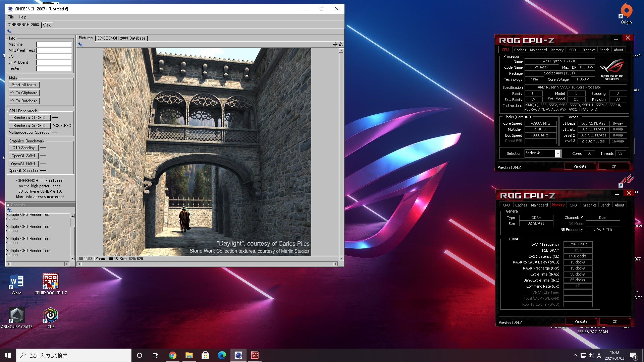Viewport: 644px width, 362px height.
Task: Click the Windows Start button
Action: click(x=8, y=355)
